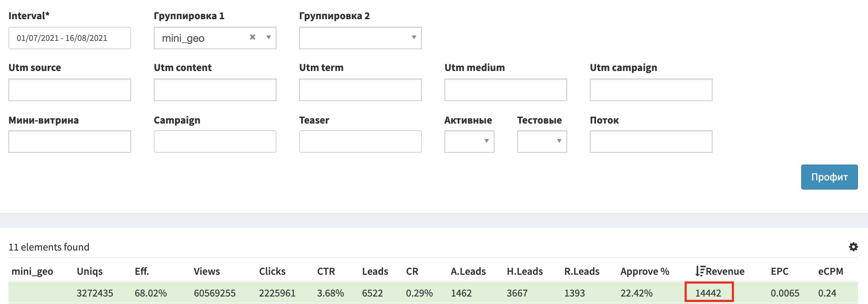The image size is (868, 304).
Task: Select the CR value 0.29%
Action: (419, 293)
